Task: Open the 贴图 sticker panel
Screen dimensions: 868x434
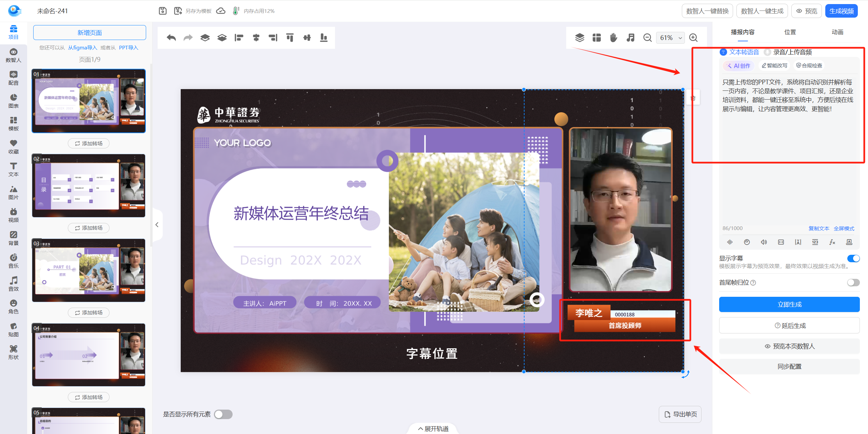Action: tap(13, 330)
